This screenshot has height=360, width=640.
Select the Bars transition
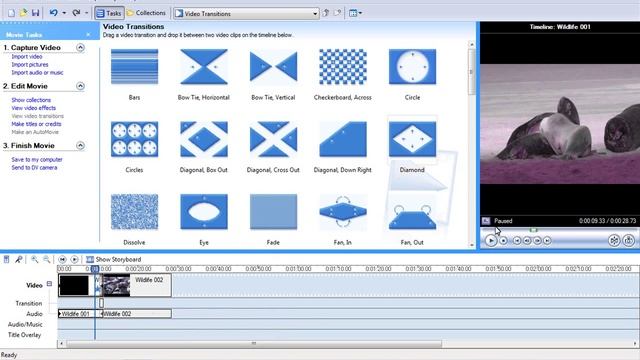click(134, 67)
